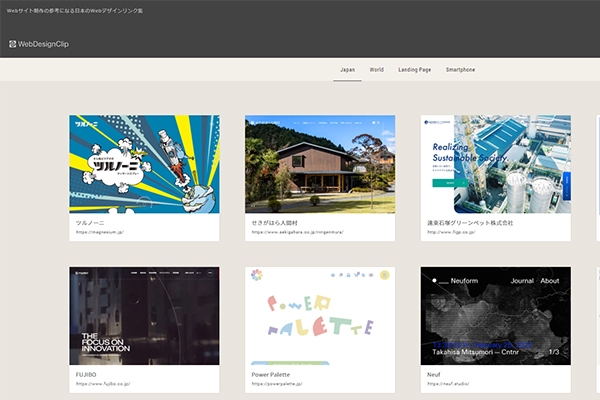The image size is (600, 400).
Task: Open the Realizing Sustainable Society thumbnail
Action: [496, 164]
